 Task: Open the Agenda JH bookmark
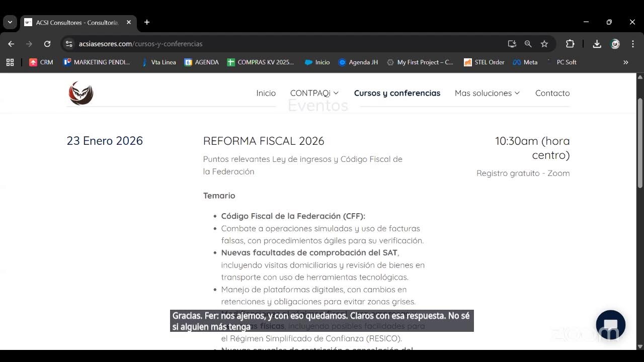tap(358, 62)
